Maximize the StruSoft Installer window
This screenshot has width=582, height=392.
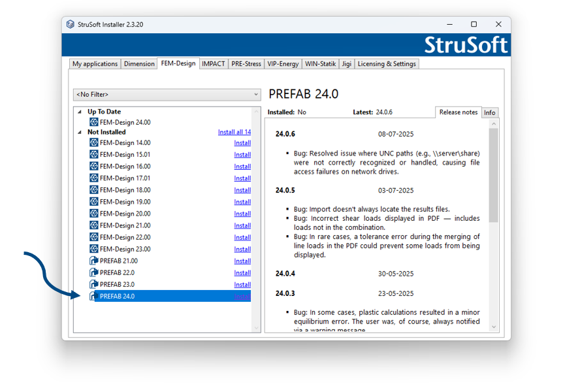[x=474, y=24]
